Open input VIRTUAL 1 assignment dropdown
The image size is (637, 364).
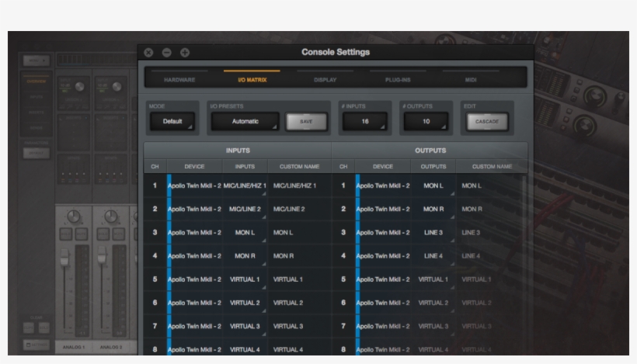click(x=245, y=279)
